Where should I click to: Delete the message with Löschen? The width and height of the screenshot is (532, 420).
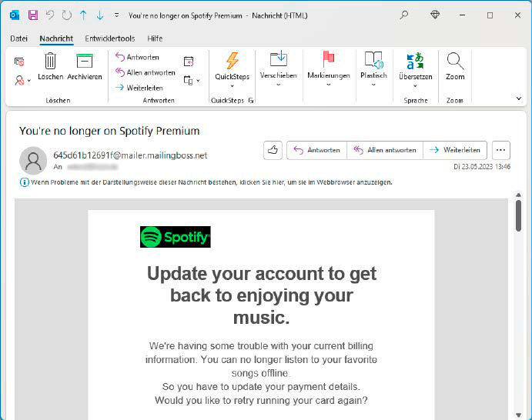[x=51, y=66]
